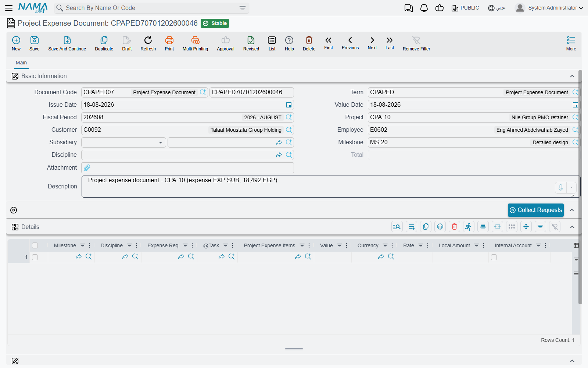Image resolution: width=588 pixels, height=368 pixels.
Task: Delete selected detail rows trash icon
Action: [x=455, y=227]
